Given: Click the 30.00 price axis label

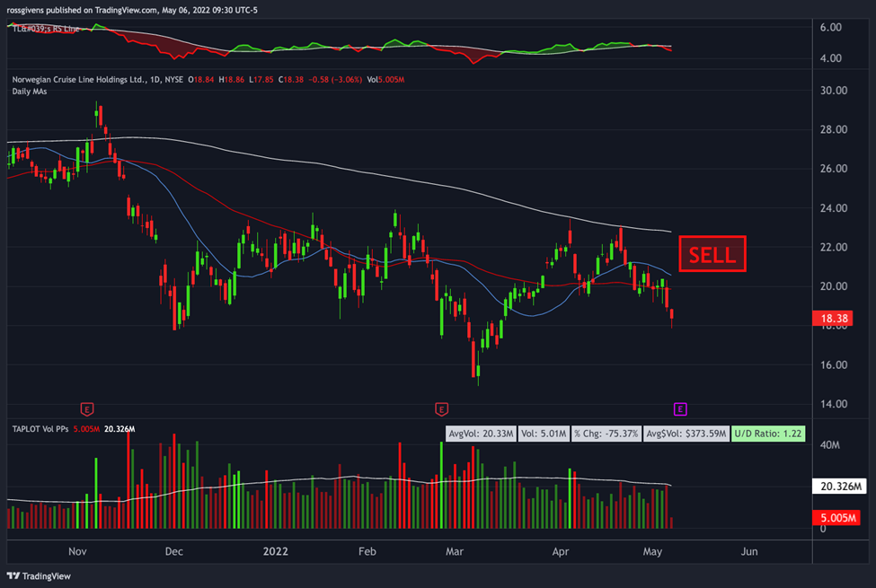Looking at the screenshot, I should point(834,91).
